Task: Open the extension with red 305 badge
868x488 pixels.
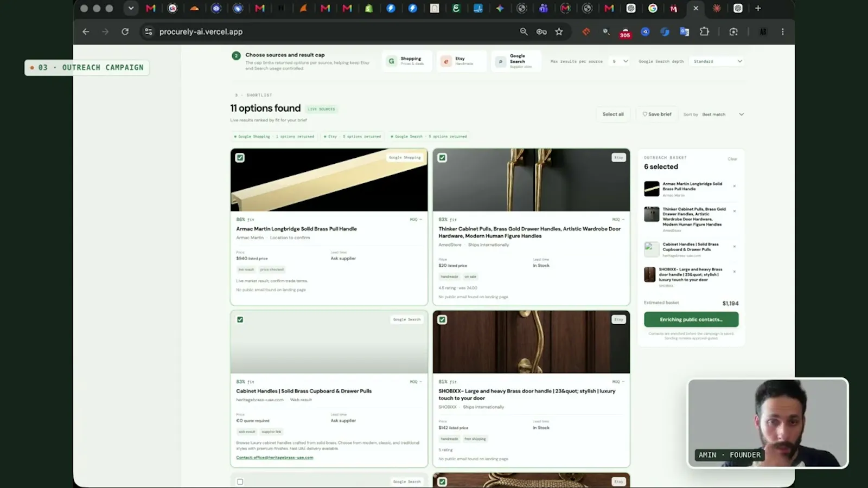Action: [x=625, y=33]
